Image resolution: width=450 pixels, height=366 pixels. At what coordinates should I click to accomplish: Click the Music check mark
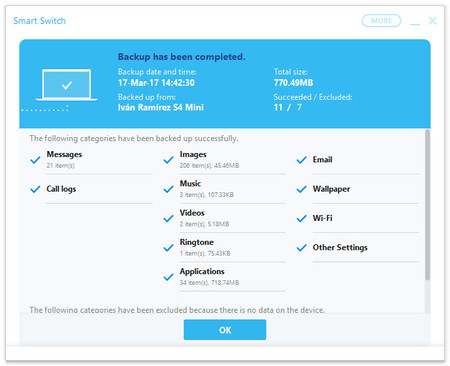(x=168, y=189)
